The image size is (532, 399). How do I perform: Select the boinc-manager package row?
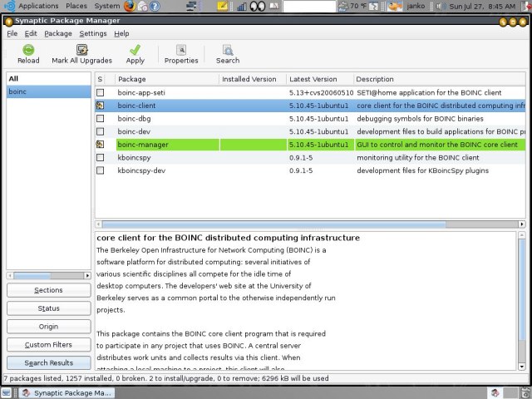(x=310, y=145)
